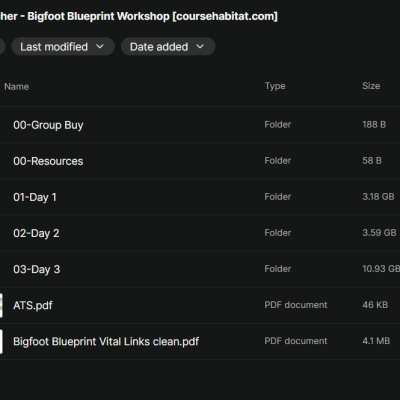Select the 10.93 GB size cell

point(381,269)
